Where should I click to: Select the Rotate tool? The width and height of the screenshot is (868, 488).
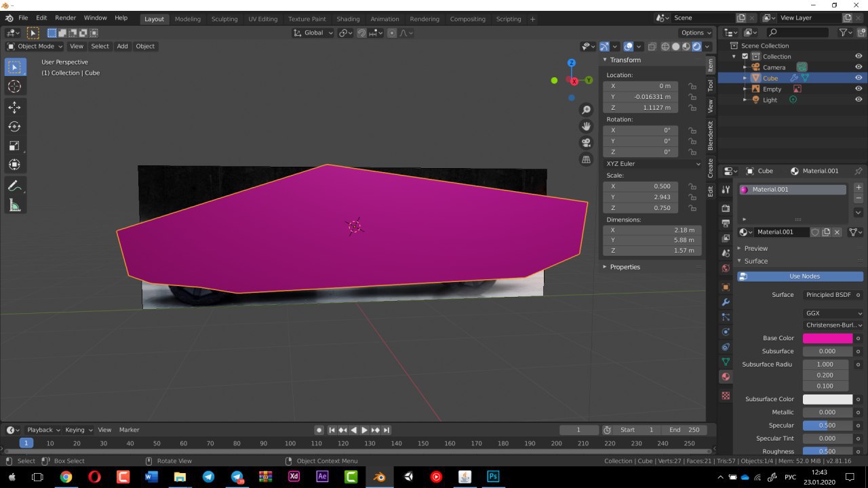pyautogui.click(x=15, y=127)
